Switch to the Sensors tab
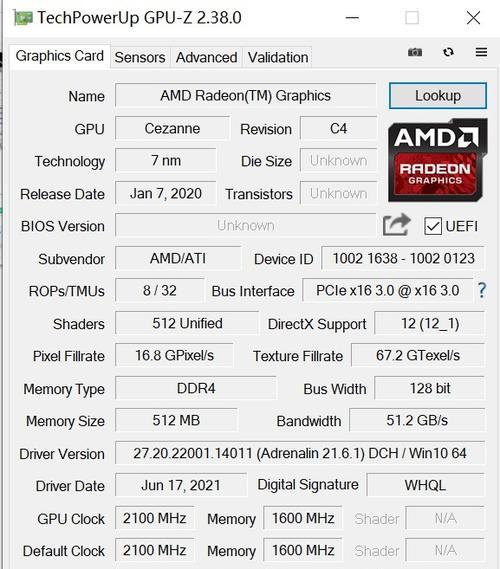The height and width of the screenshot is (569, 500). click(x=140, y=57)
